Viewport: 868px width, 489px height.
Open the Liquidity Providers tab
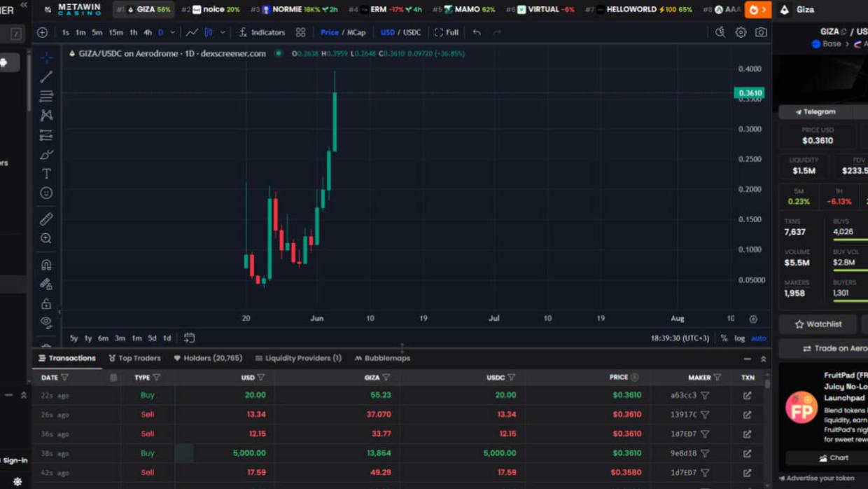298,358
